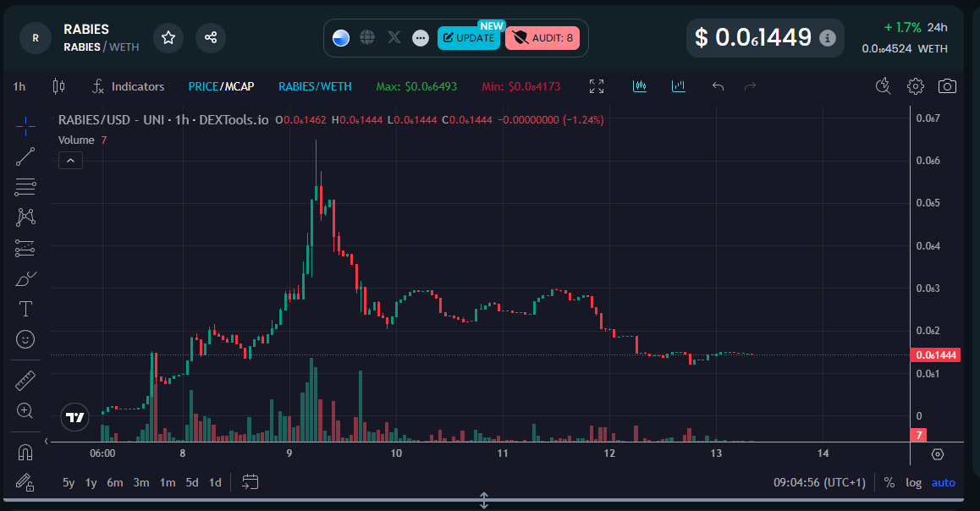Open the emoji icons tool

[x=25, y=339]
